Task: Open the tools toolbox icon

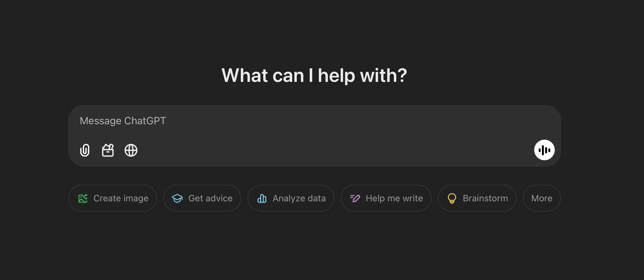Action: [x=108, y=150]
